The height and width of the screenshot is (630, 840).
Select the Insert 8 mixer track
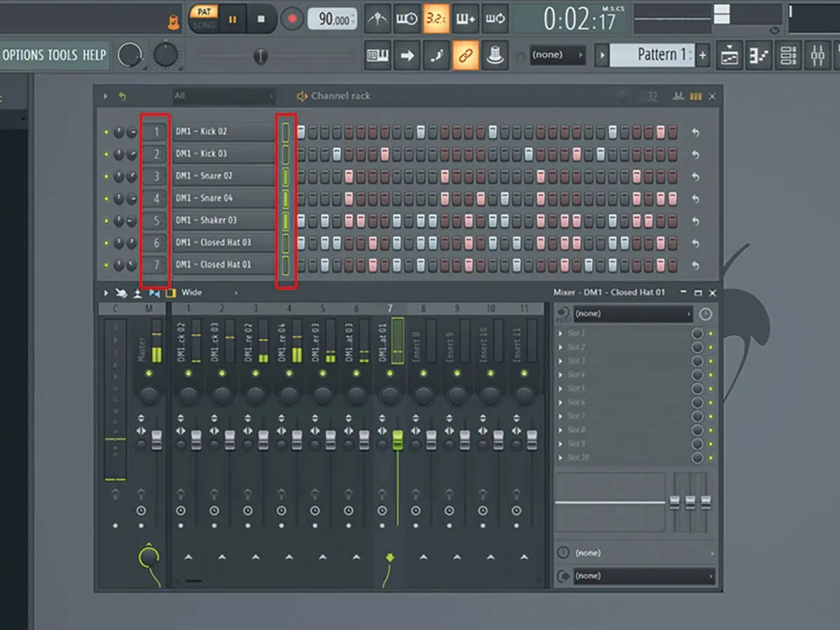coord(423,448)
